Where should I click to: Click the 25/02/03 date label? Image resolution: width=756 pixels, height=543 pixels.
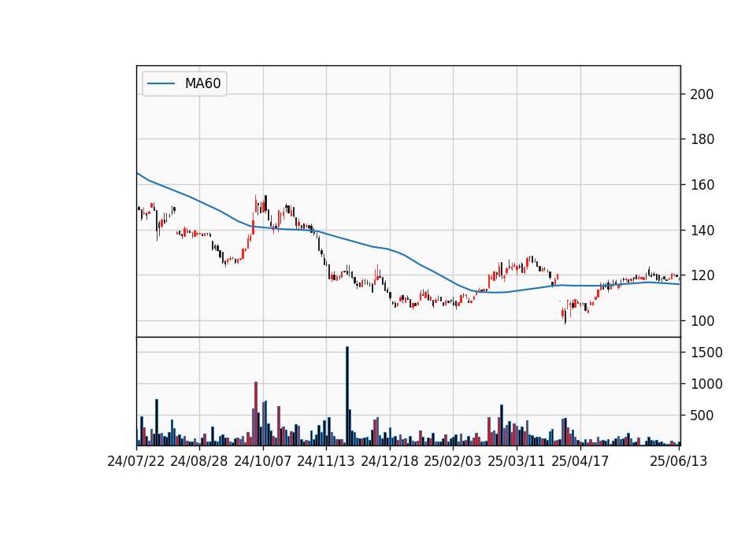point(453,461)
